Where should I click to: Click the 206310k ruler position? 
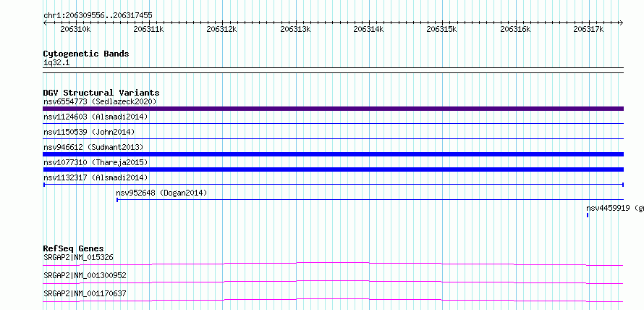coord(75,29)
